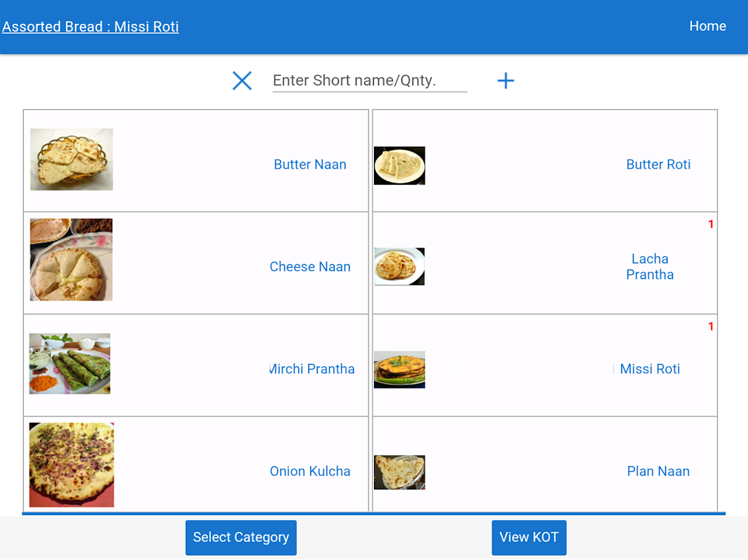
Task: Tap the Lacha Prantha photo
Action: tap(399, 267)
